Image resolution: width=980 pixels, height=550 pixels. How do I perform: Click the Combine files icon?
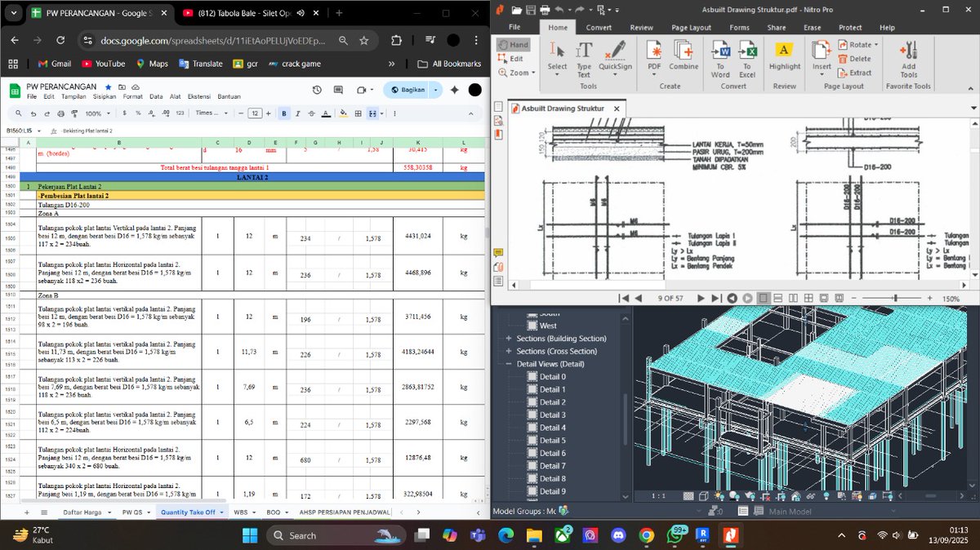(684, 55)
